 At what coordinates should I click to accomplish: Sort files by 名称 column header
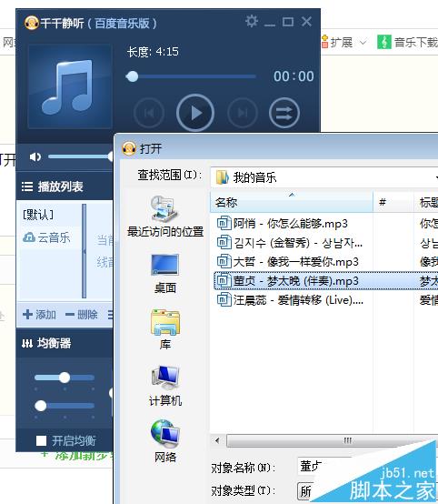(x=292, y=202)
